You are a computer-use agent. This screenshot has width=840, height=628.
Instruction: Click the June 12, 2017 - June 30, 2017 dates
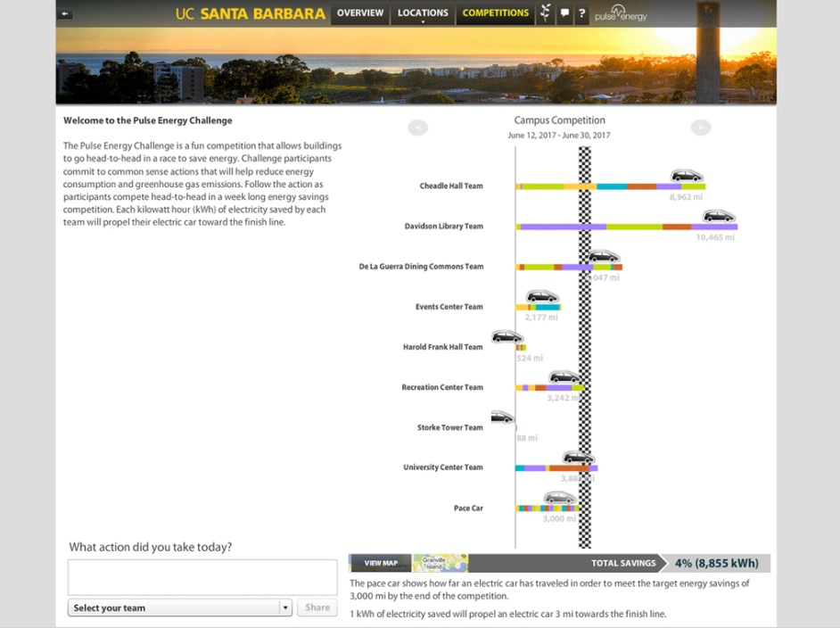point(559,135)
